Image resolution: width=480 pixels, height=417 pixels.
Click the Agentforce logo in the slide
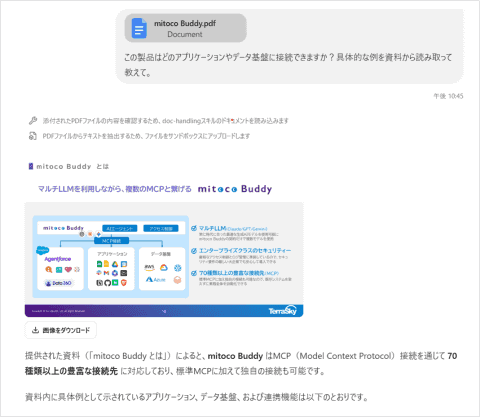tap(58, 259)
